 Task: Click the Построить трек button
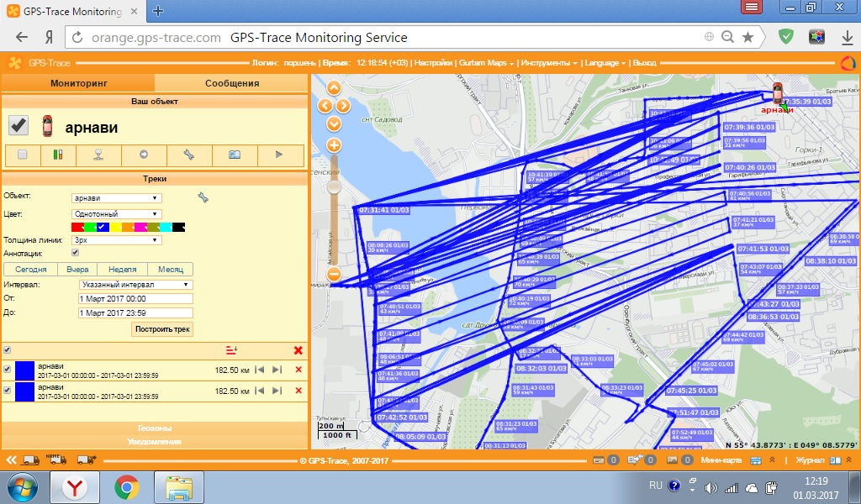pos(162,329)
